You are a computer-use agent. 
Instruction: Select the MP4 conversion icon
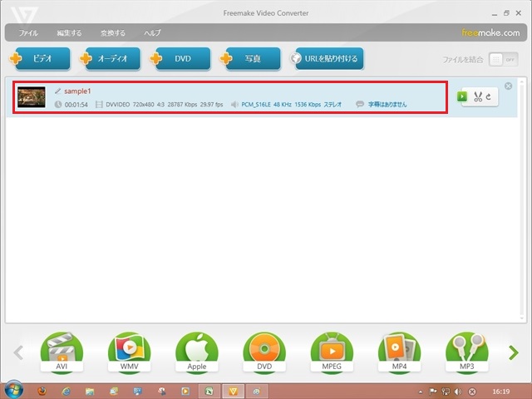point(399,352)
